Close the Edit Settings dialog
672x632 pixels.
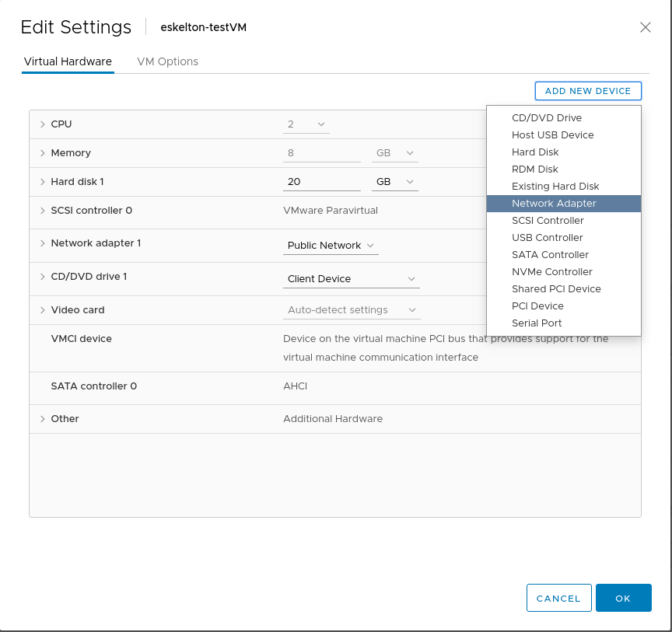point(645,27)
